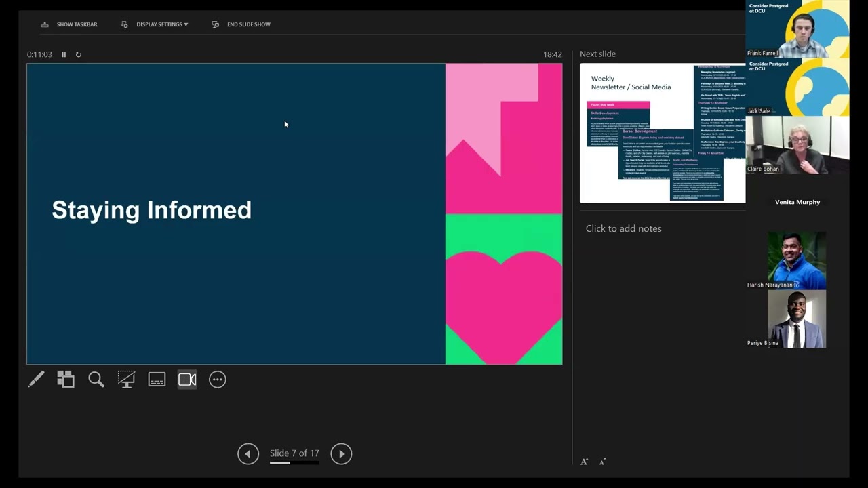Toggle subtitles on the presentation
The height and width of the screenshot is (488, 868).
pyautogui.click(x=157, y=380)
